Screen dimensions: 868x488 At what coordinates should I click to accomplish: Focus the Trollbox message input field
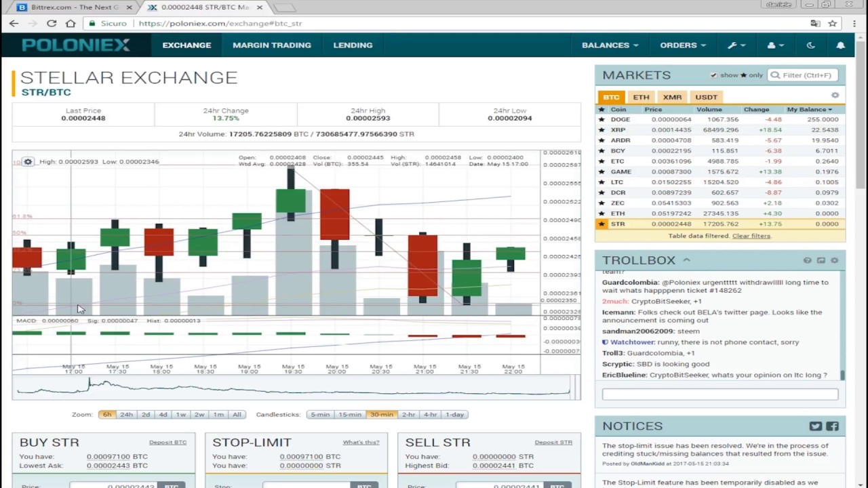(720, 394)
